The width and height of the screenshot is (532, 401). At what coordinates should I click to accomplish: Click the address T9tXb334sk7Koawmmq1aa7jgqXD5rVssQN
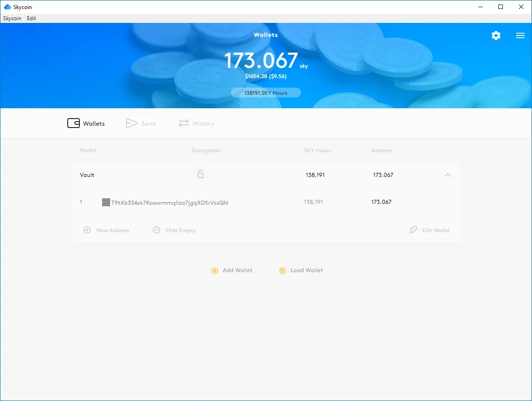point(170,203)
